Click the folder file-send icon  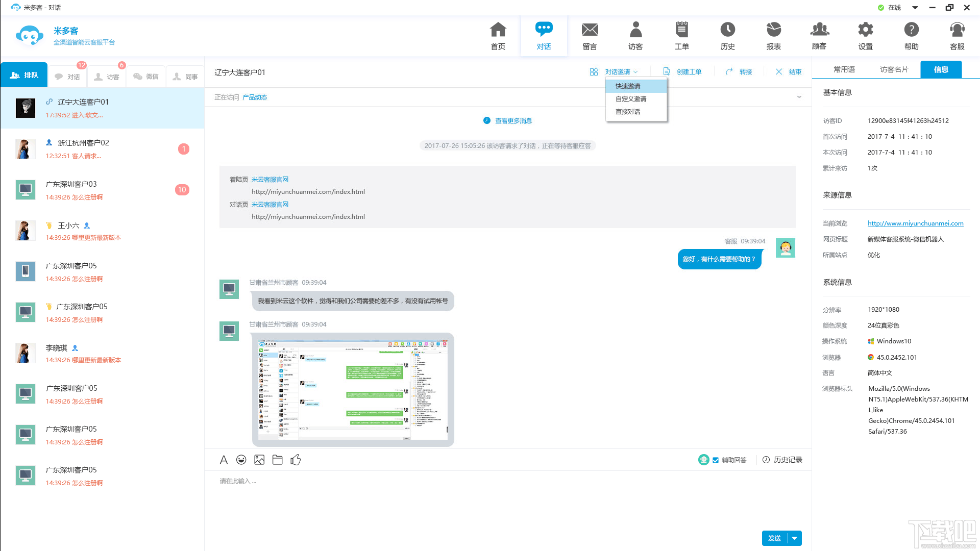click(x=278, y=460)
